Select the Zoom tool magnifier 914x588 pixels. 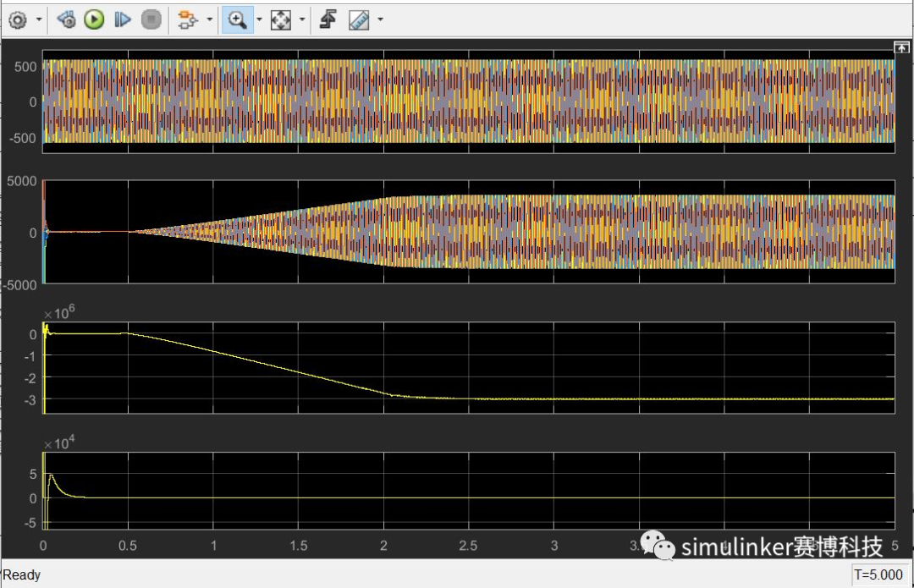tap(237, 19)
